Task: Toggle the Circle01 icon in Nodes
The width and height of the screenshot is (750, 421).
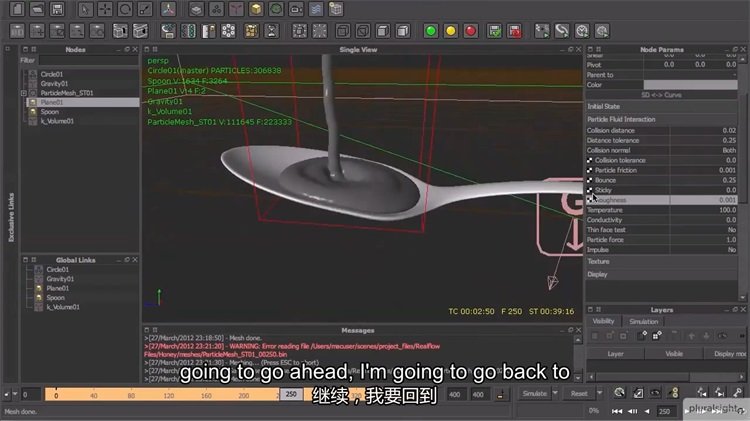Action: point(33,74)
